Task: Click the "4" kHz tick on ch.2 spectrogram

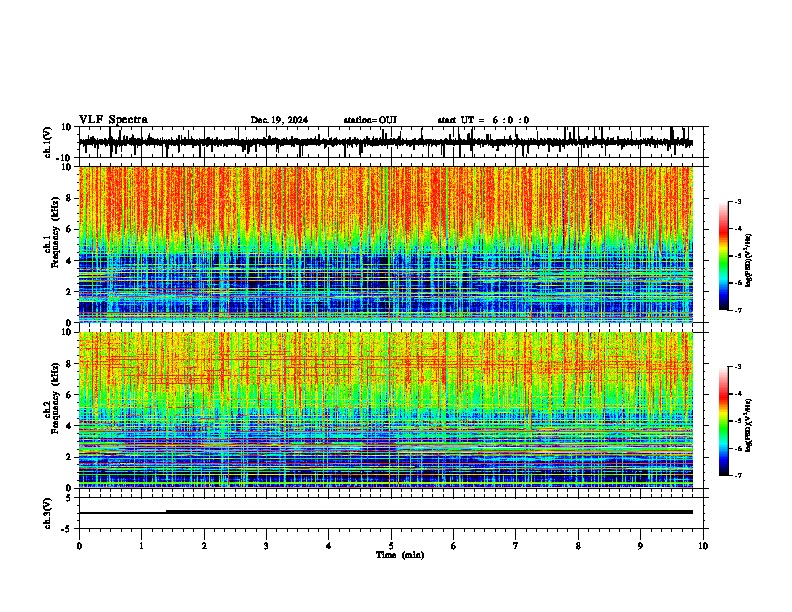Action: pos(70,426)
